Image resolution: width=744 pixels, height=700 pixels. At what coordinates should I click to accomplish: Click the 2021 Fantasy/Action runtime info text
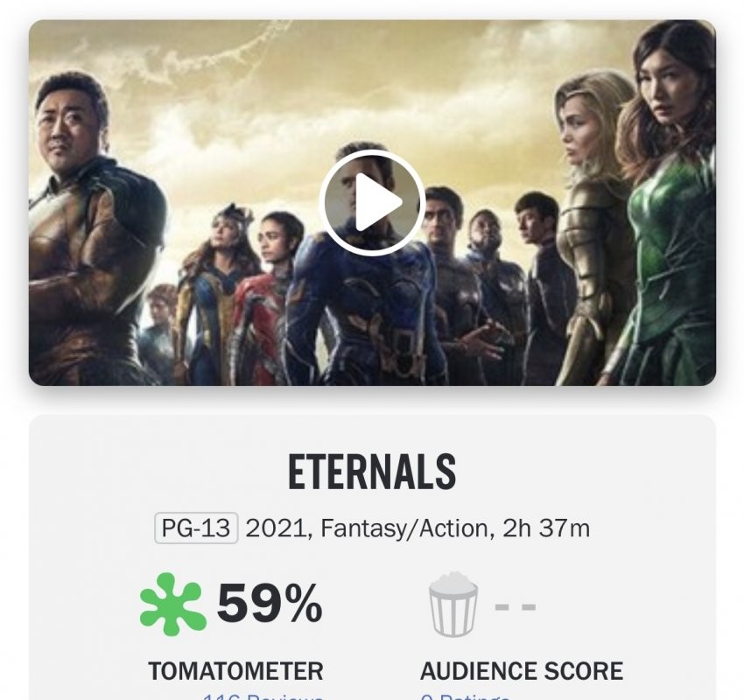[x=418, y=528]
